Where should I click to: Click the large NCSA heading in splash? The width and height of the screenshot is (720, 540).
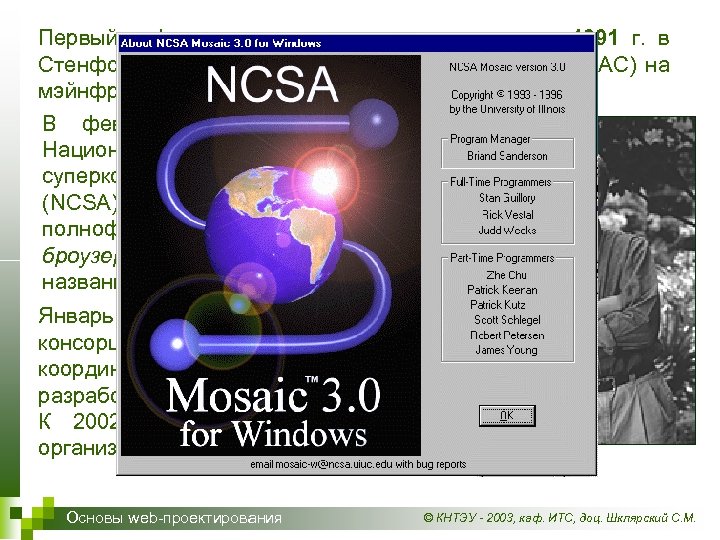272,84
